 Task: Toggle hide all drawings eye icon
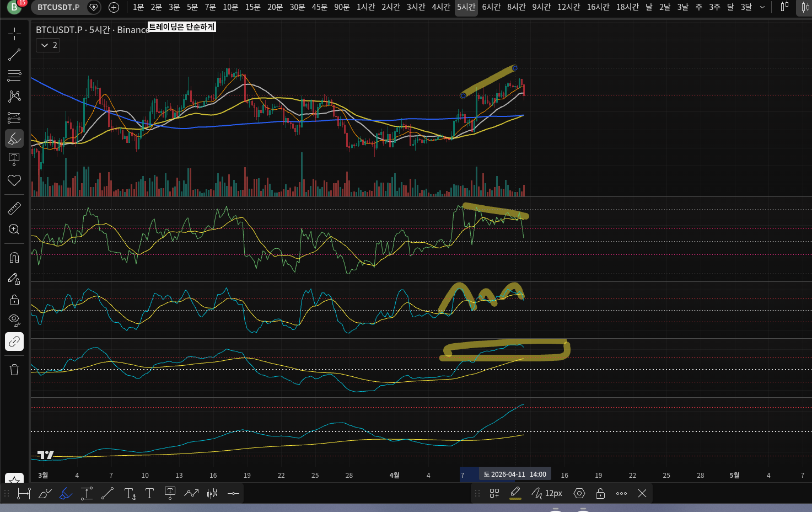click(14, 320)
